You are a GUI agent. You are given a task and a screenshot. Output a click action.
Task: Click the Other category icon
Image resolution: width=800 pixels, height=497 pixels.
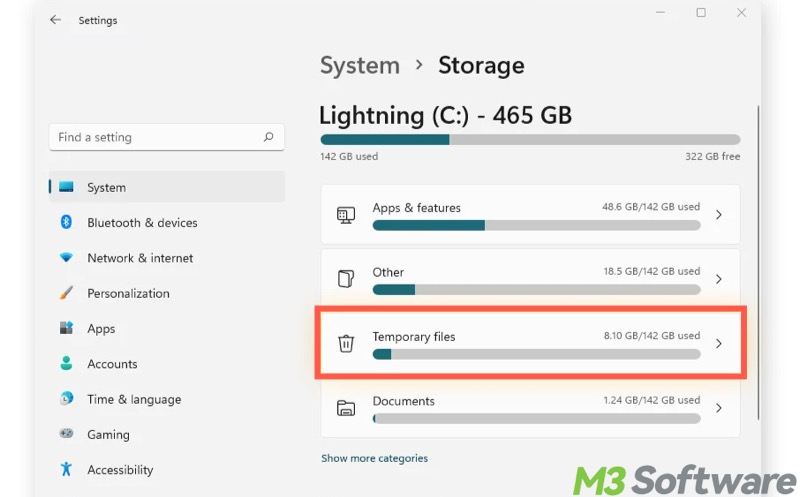pyautogui.click(x=346, y=279)
